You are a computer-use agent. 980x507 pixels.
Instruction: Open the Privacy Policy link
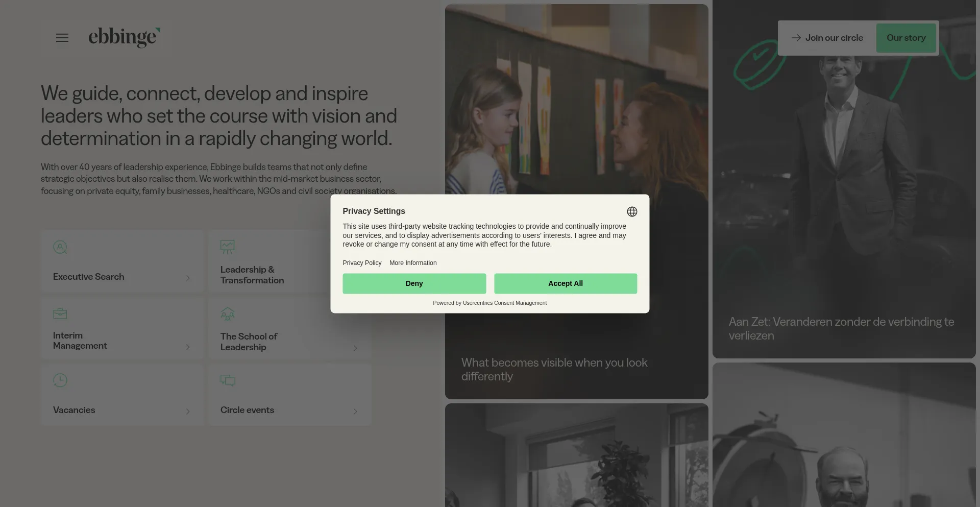[362, 263]
